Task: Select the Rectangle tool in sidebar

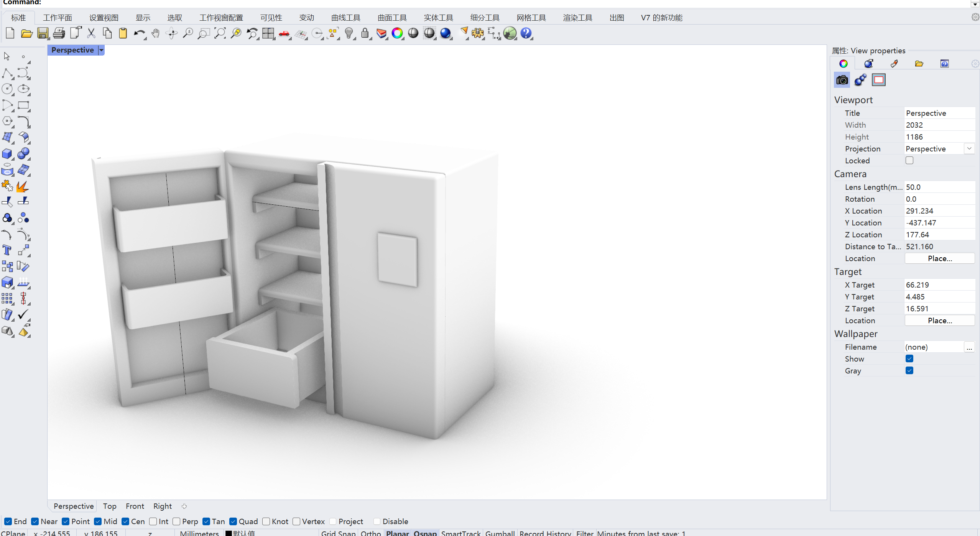Action: [x=23, y=105]
